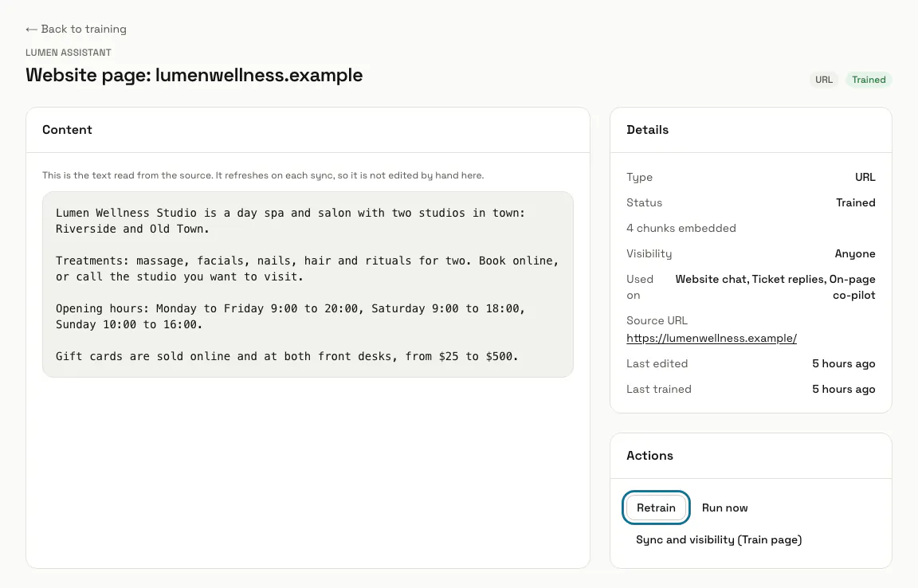This screenshot has width=918, height=588.
Task: Click the Run now button
Action: coord(725,508)
